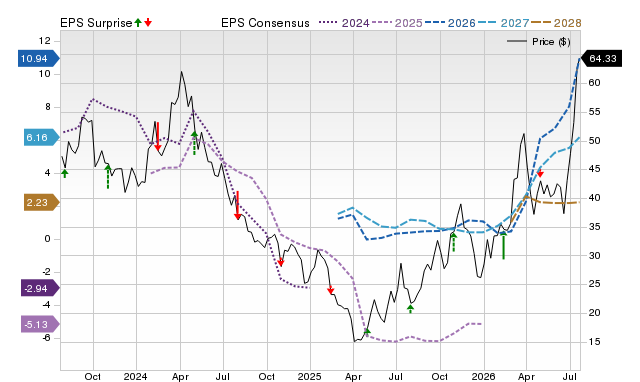Click the 60 label on the price axis
Screen dimensions: 640x382
(595, 83)
